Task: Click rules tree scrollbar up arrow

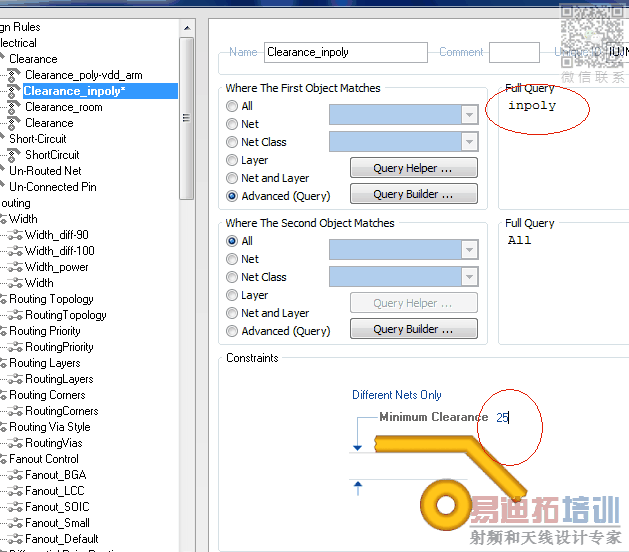Action: (x=187, y=28)
